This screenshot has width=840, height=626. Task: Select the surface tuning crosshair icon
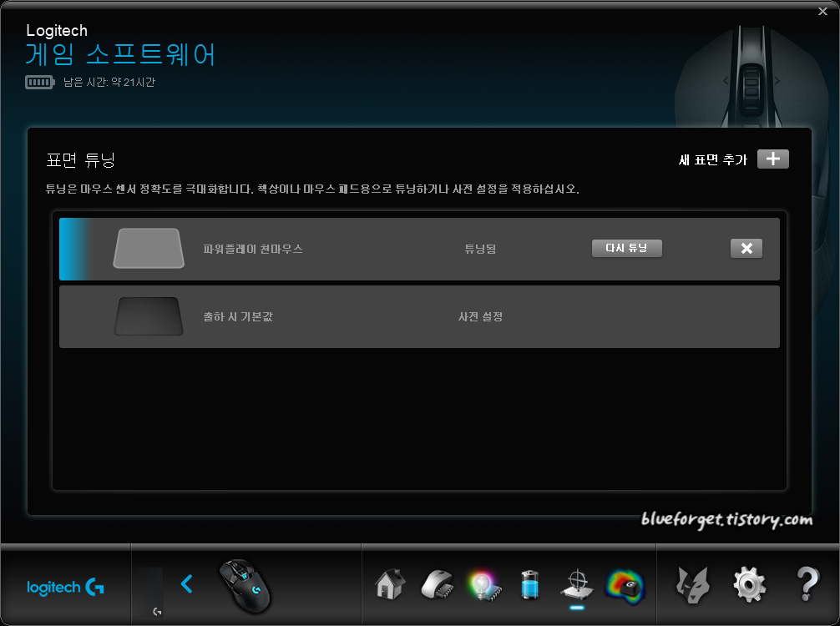pos(577,584)
